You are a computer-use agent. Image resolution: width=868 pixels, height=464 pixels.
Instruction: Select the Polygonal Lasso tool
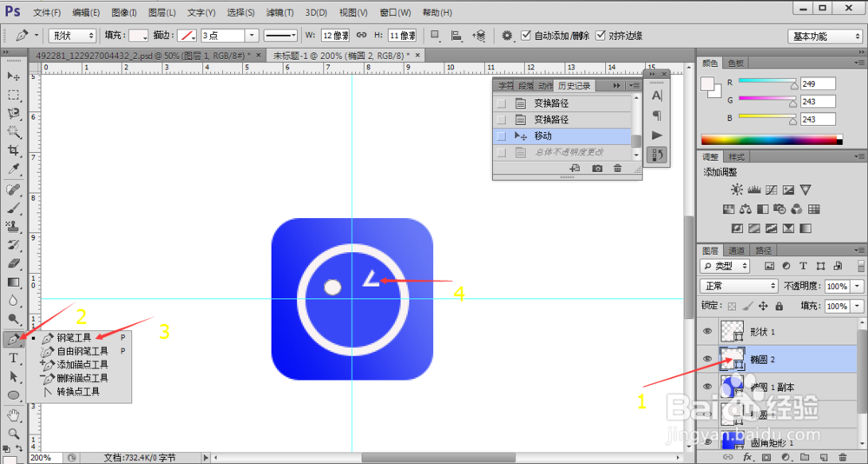tap(14, 113)
